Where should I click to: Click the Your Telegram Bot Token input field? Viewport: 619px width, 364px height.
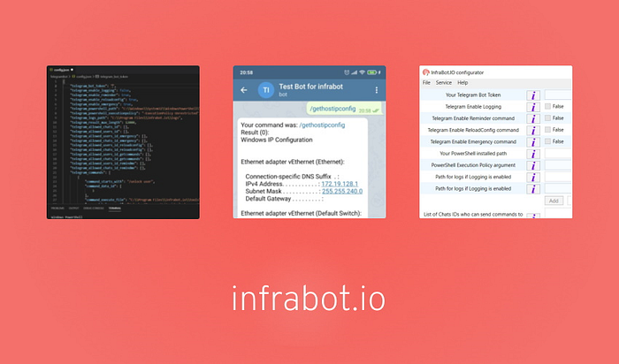(x=558, y=95)
